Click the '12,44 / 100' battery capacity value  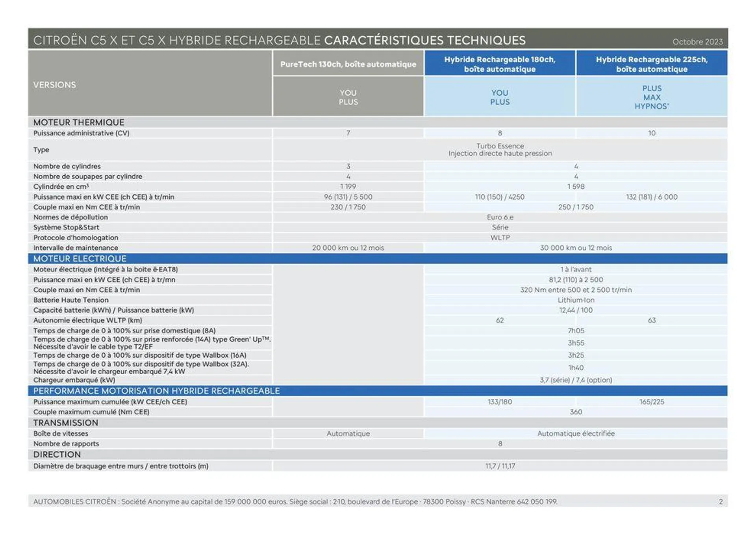pyautogui.click(x=576, y=310)
